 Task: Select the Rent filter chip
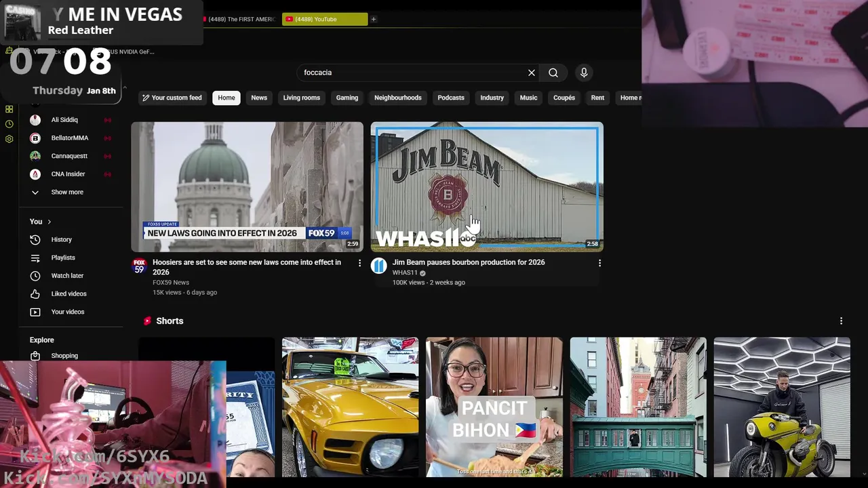tap(597, 98)
